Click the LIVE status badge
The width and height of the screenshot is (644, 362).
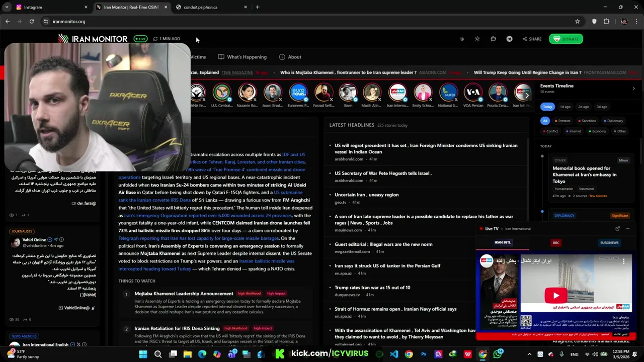point(140,39)
